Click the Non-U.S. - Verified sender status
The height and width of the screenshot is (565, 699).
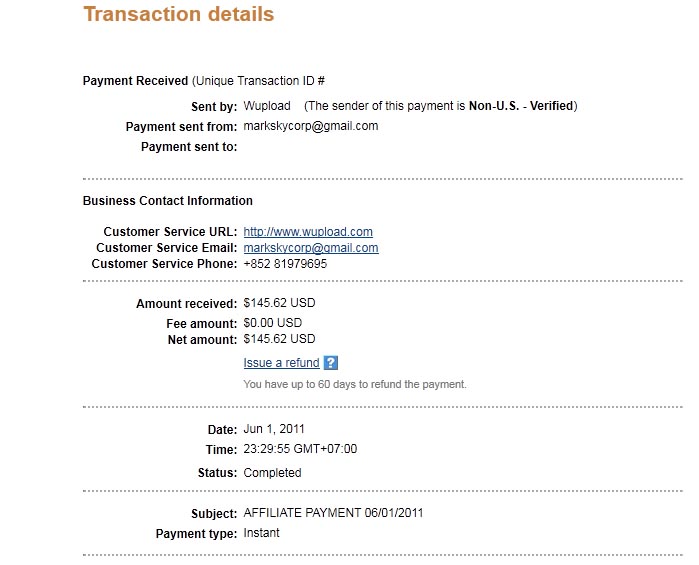[521, 106]
